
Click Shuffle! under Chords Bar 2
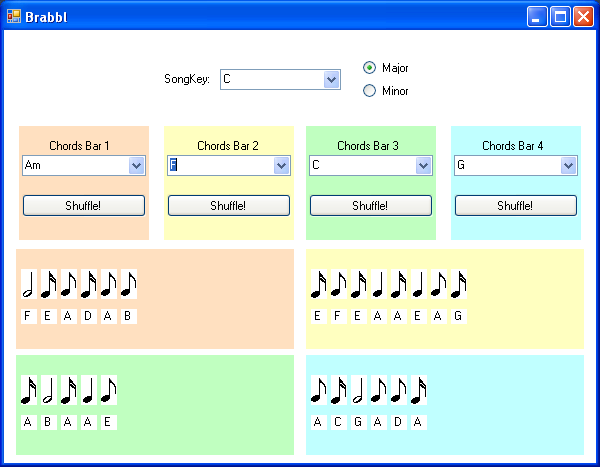coord(229,206)
